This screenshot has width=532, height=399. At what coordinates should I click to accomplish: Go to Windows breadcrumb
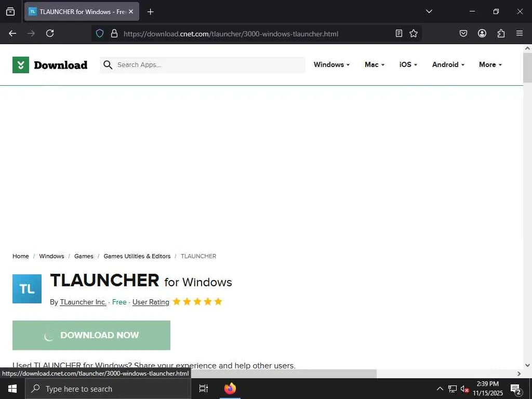click(51, 256)
